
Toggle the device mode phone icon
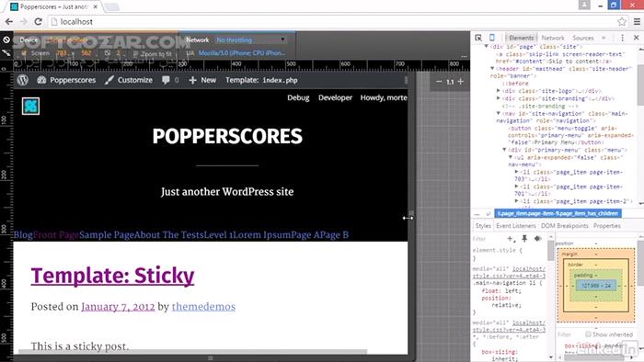tap(492, 38)
